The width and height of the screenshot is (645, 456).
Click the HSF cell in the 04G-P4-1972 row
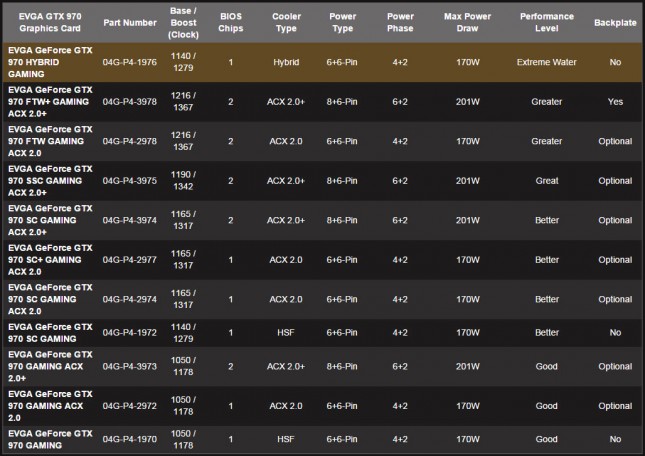click(286, 332)
